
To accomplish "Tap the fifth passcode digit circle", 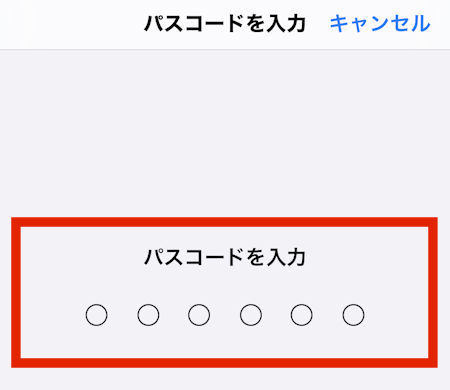I will point(302,315).
